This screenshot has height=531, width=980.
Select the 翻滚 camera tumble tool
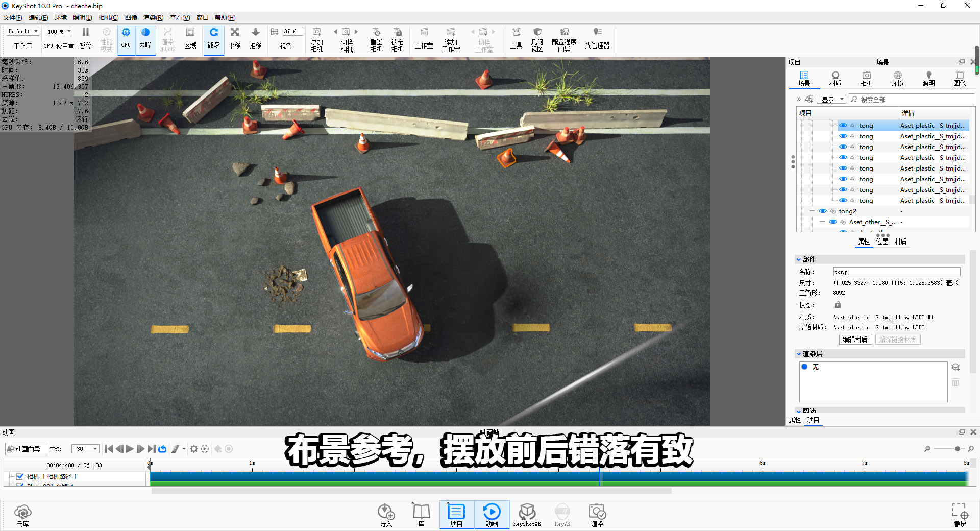[x=214, y=39]
